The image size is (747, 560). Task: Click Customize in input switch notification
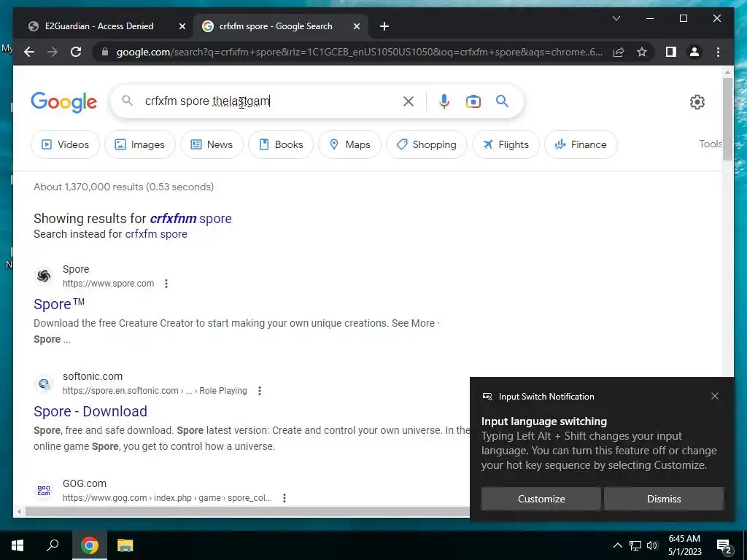[541, 499]
